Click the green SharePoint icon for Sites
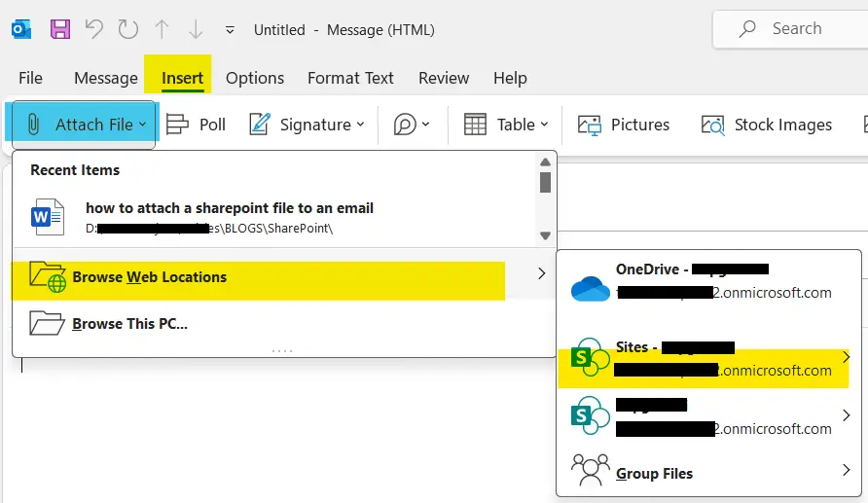This screenshot has height=503, width=868. [590, 358]
